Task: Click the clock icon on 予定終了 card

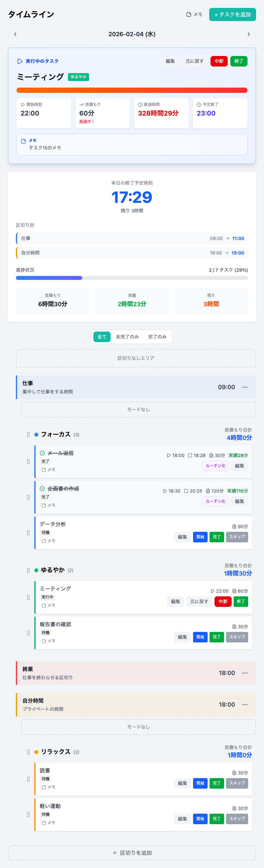Action: tap(199, 104)
